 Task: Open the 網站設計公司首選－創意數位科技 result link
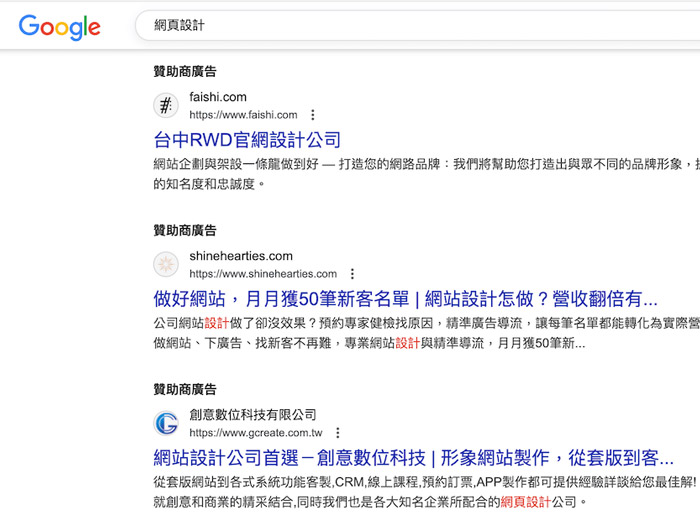point(413,458)
